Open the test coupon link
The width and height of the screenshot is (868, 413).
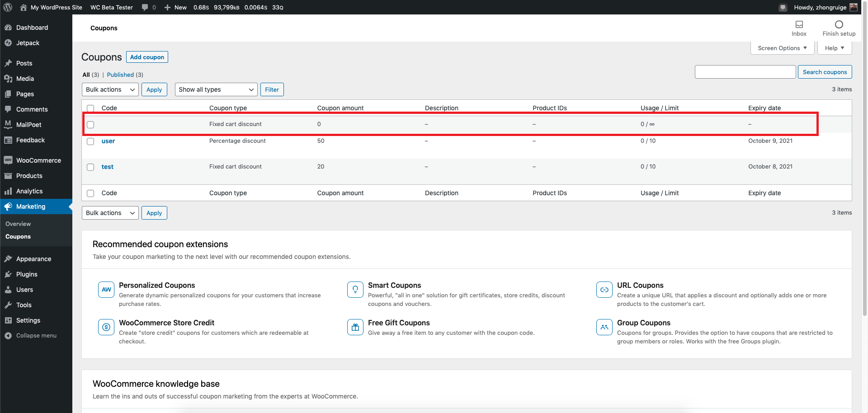(x=107, y=167)
